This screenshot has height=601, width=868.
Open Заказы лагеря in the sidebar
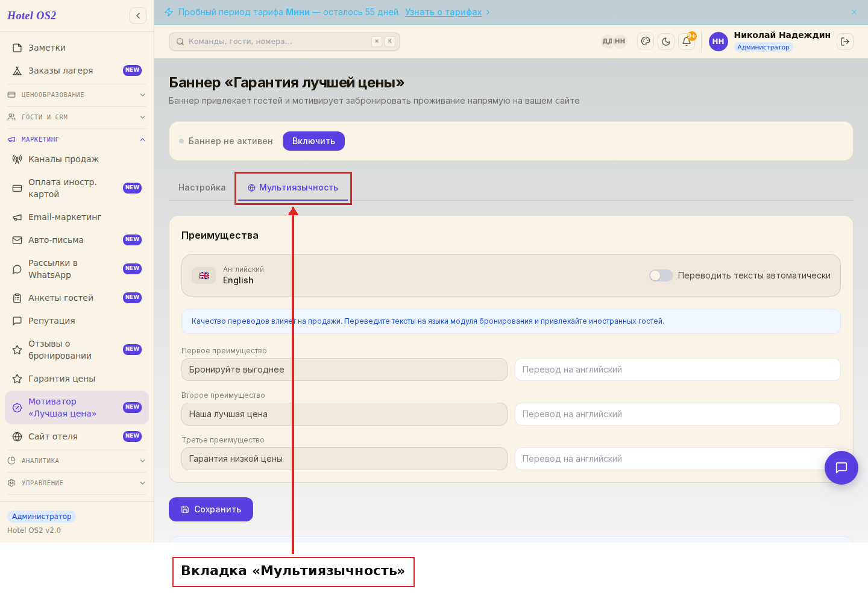(x=77, y=71)
